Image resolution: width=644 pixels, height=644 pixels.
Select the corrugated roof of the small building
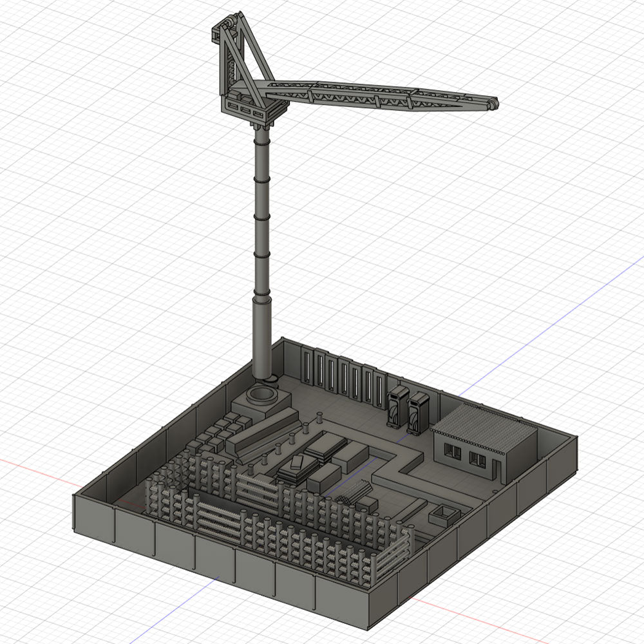(483, 428)
